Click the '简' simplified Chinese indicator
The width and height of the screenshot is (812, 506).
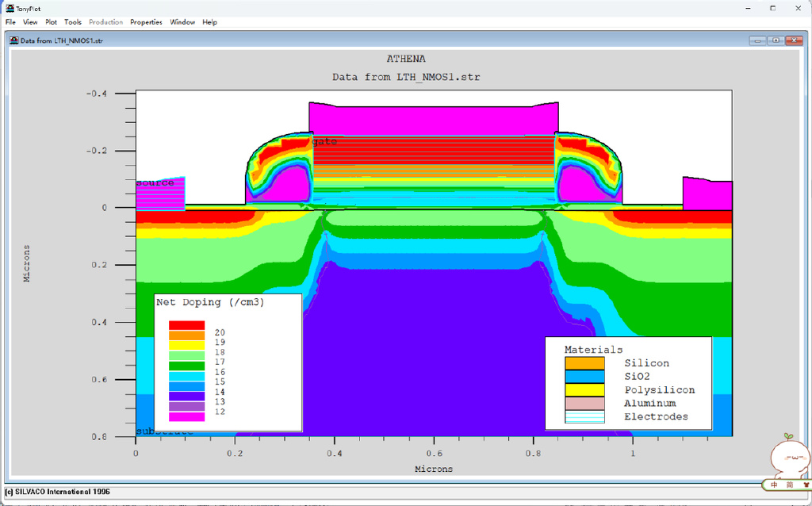click(790, 485)
